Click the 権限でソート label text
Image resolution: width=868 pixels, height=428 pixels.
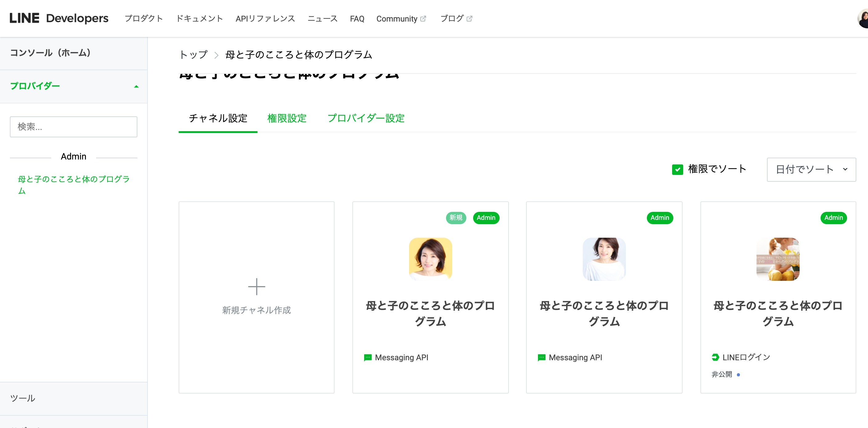click(717, 169)
